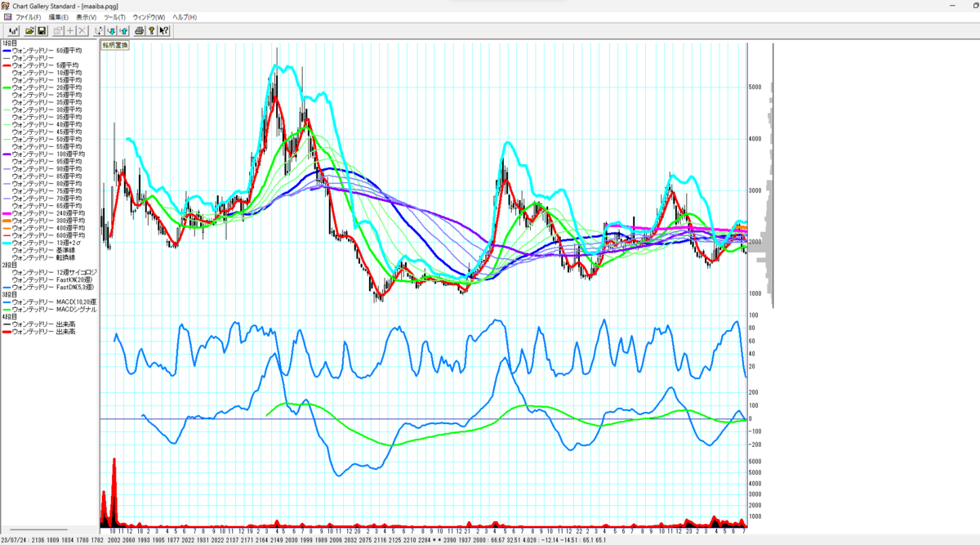
Task: Click the 4段目 section heading
Action: point(10,317)
